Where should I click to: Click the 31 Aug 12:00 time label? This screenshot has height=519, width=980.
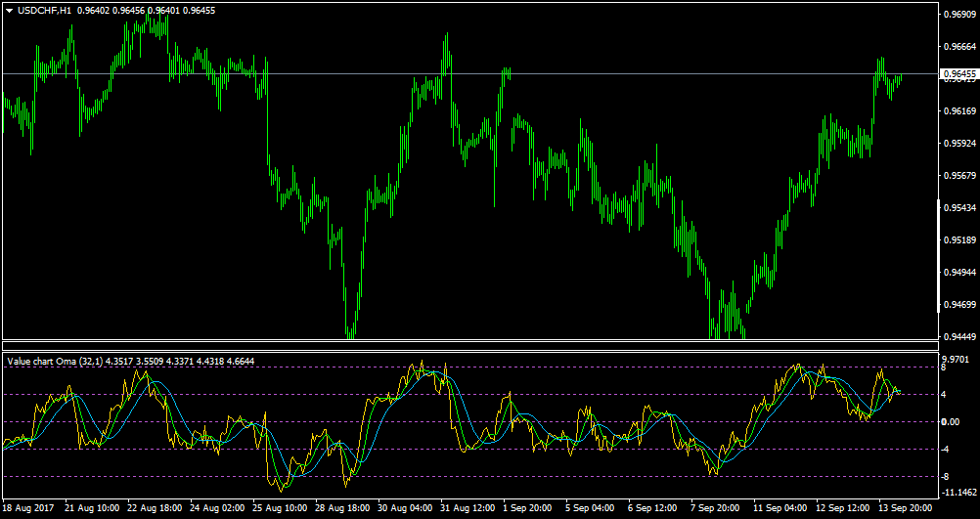point(468,507)
